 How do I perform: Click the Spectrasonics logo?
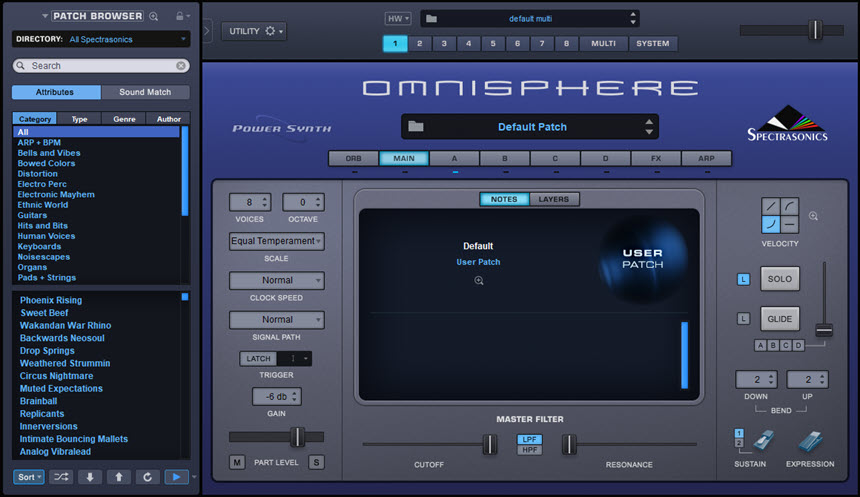787,123
